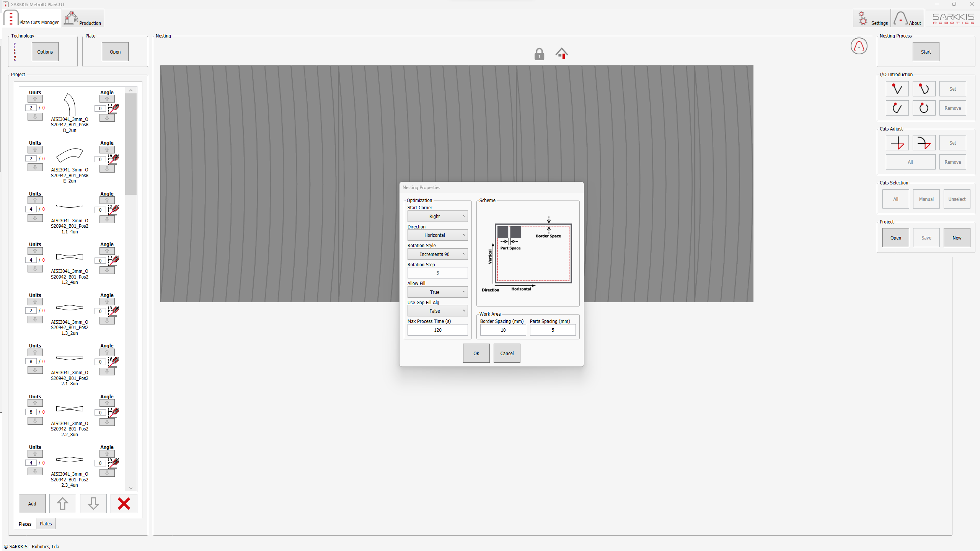Click pieces list scrollbar thumb

tap(131, 144)
